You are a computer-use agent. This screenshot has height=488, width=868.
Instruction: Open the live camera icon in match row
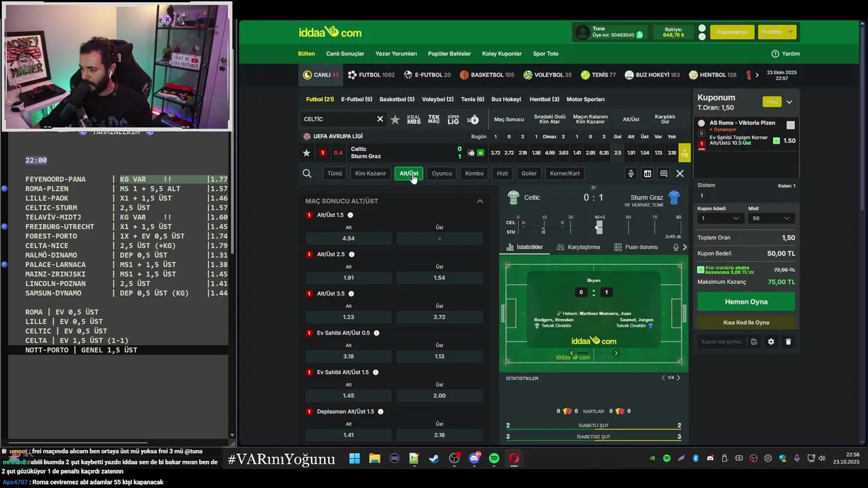471,153
